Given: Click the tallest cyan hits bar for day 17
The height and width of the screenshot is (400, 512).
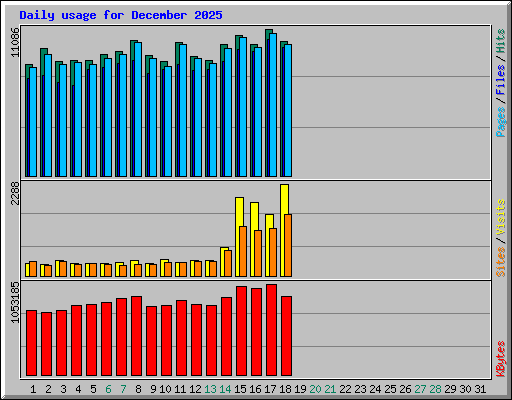Looking at the screenshot, I should click(273, 105).
